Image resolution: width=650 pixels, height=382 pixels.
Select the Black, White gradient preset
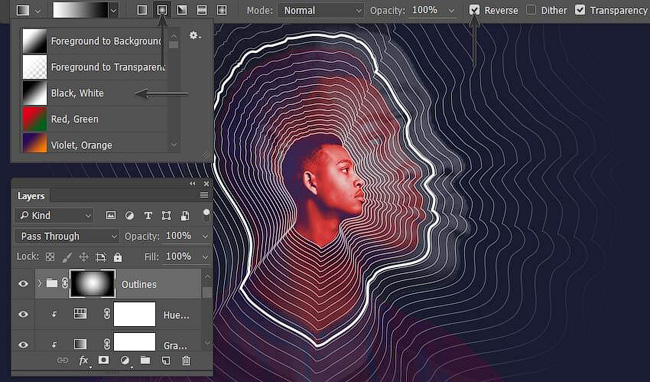pyautogui.click(x=95, y=93)
